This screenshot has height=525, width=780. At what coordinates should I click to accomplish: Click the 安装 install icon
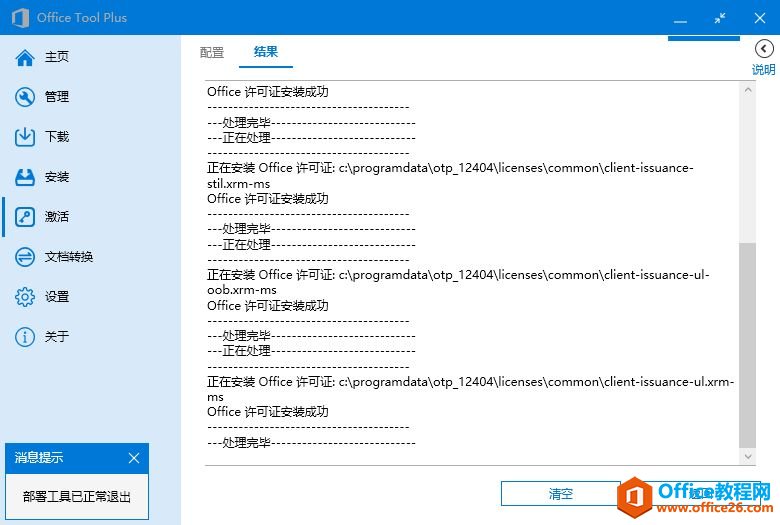click(x=25, y=177)
